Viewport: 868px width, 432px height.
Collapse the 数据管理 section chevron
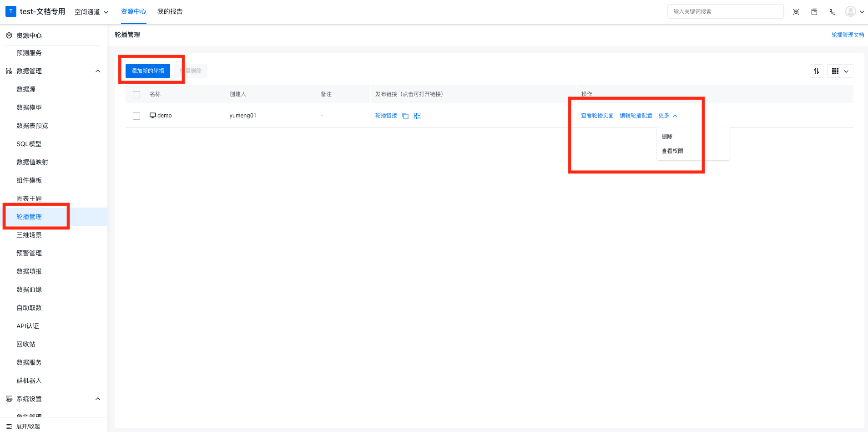point(98,71)
